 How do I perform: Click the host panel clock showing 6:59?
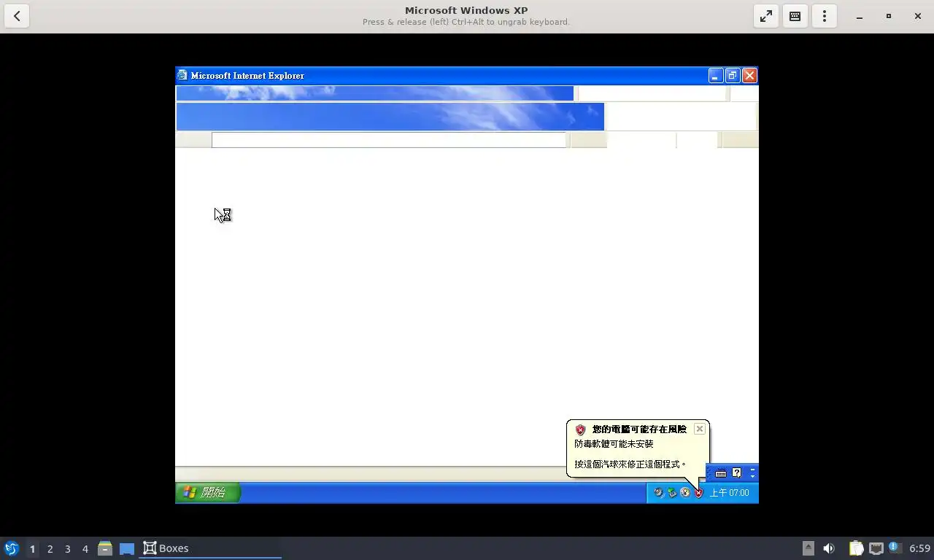(x=919, y=548)
